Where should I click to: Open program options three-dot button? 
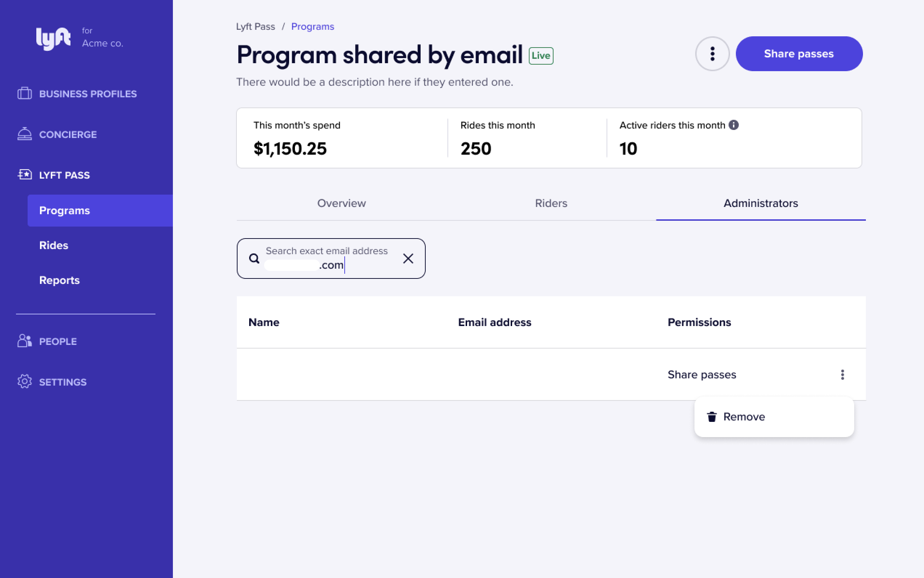click(712, 54)
